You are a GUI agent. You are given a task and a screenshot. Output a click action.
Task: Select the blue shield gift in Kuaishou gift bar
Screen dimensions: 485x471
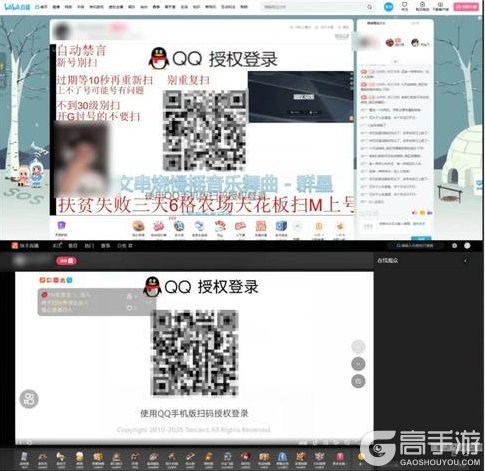(x=282, y=456)
